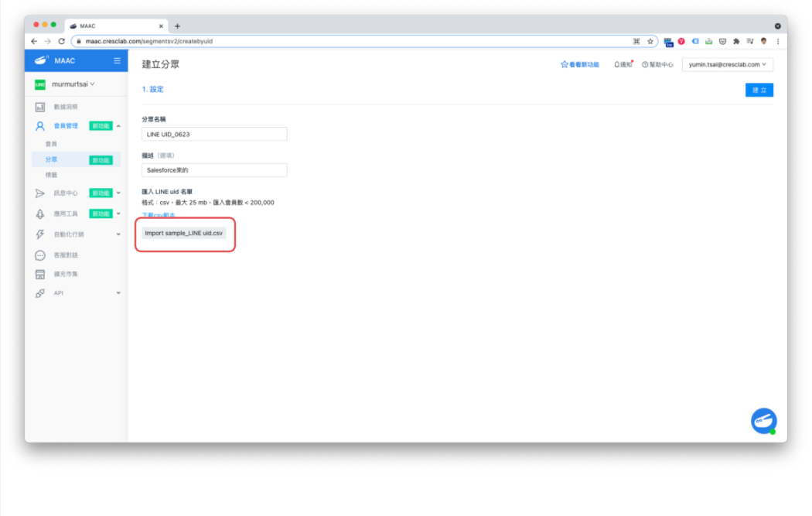812x516 pixels.
Task: Open 擴充市集 store icon
Action: point(40,275)
